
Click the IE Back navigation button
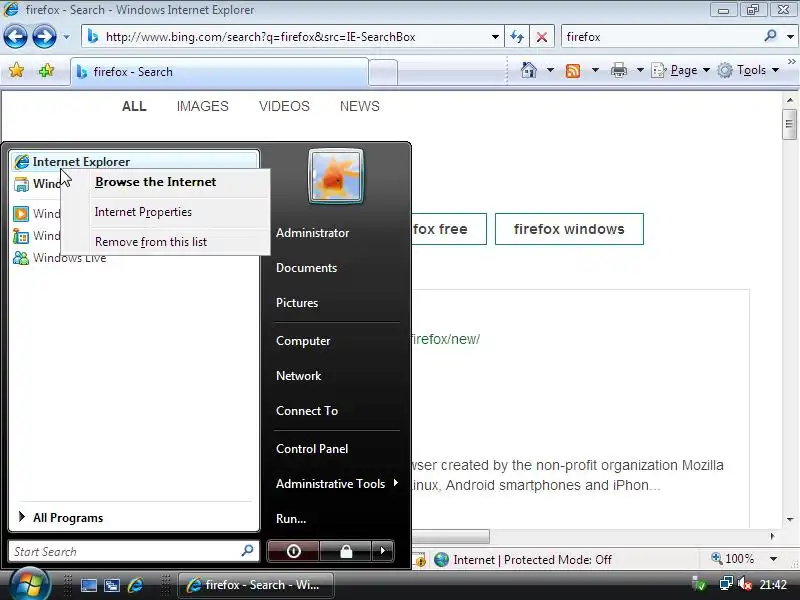(15, 37)
